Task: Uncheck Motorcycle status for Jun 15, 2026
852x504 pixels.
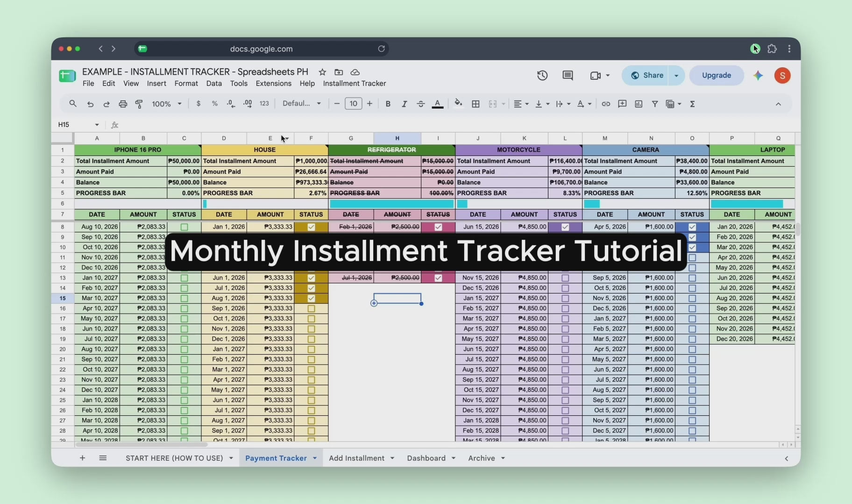Action: [565, 227]
